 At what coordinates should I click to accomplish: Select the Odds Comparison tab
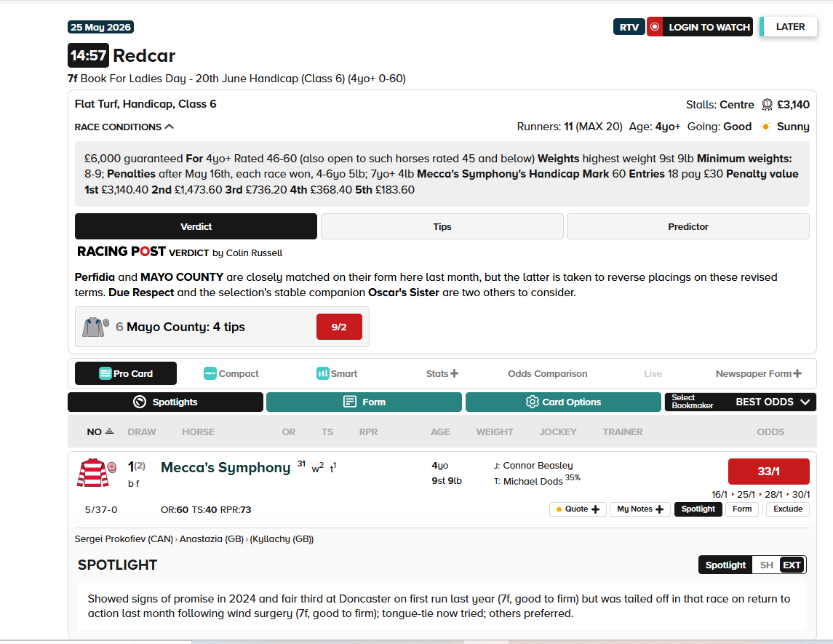point(548,373)
